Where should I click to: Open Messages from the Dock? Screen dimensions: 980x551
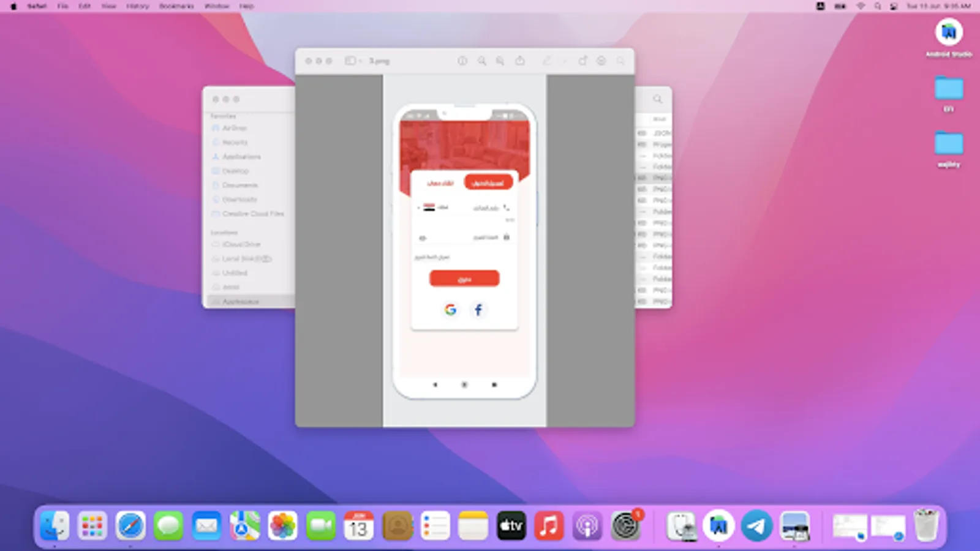tap(168, 526)
